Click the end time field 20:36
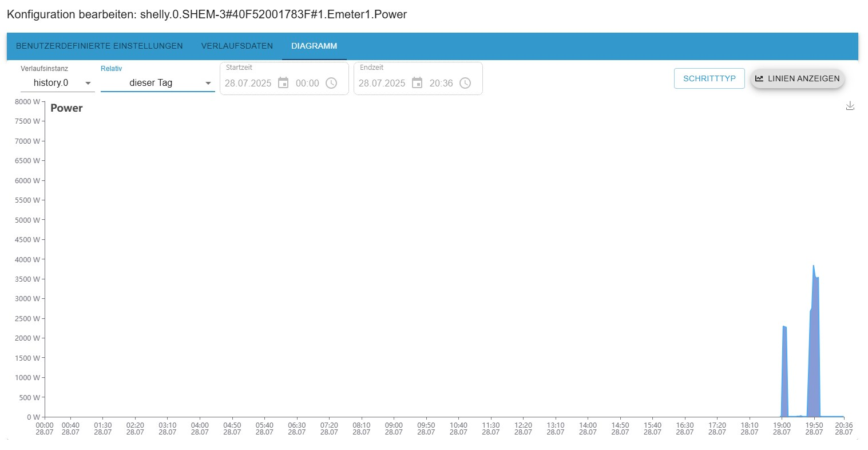 (x=441, y=83)
